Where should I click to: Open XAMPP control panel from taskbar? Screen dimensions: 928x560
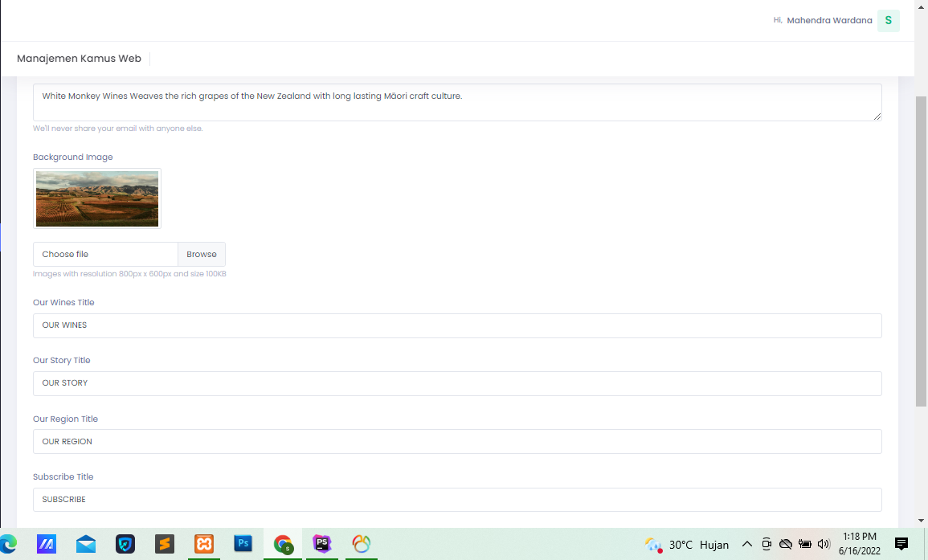[204, 544]
